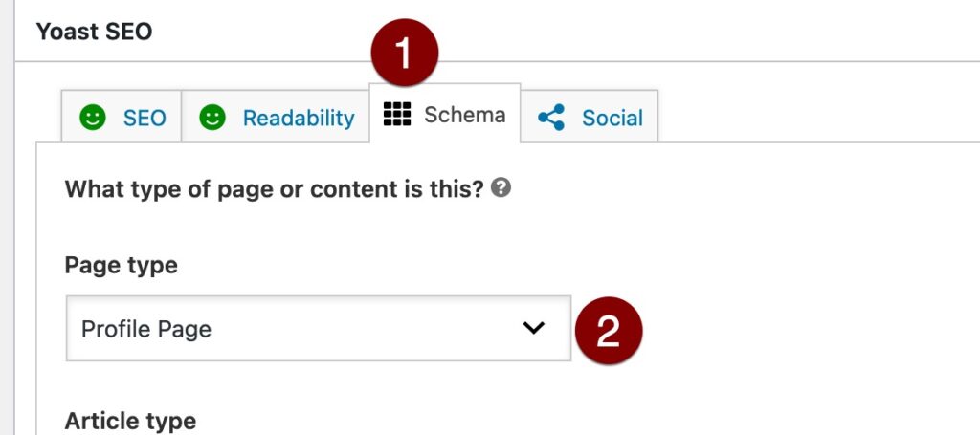
Task: Open the Profile Page dropdown
Action: (x=319, y=328)
